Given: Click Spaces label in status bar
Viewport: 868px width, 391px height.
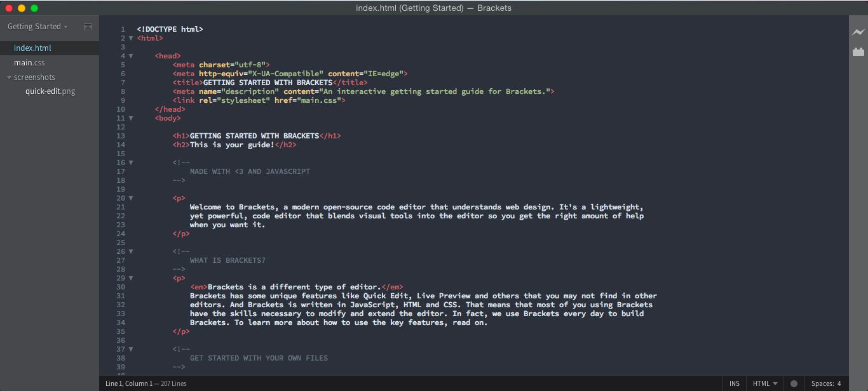Looking at the screenshot, I should click(822, 383).
